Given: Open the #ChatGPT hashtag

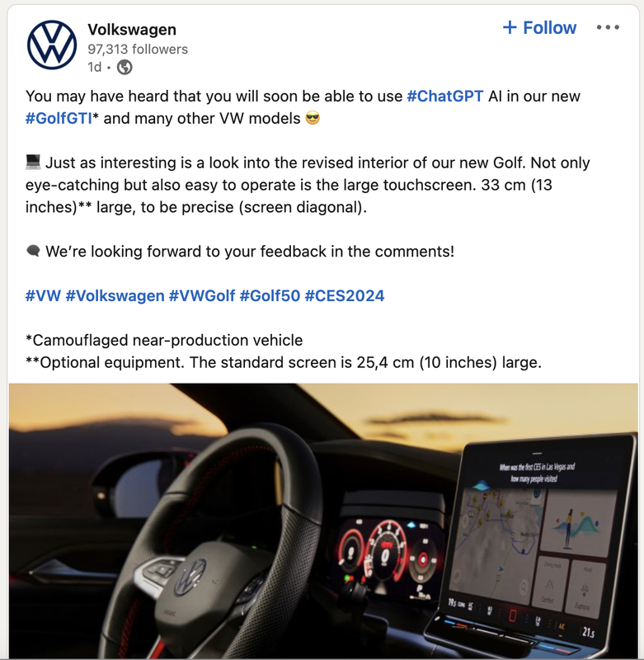Looking at the screenshot, I should (445, 96).
